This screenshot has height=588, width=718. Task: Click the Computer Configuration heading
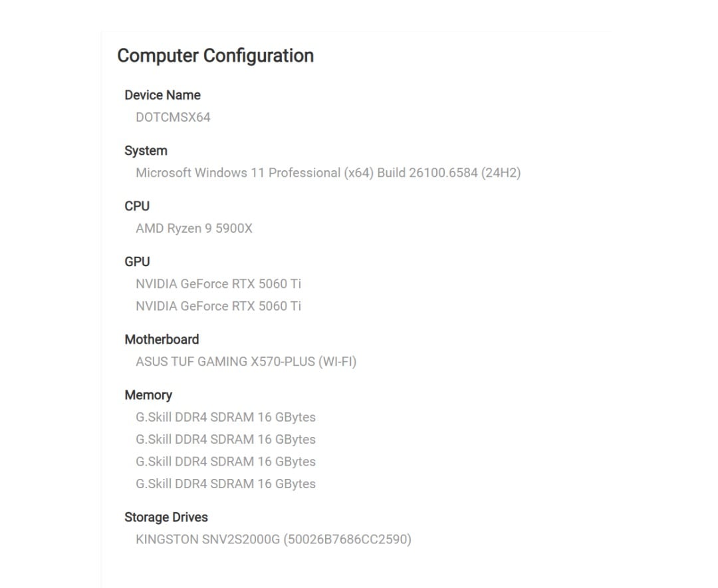pos(215,56)
